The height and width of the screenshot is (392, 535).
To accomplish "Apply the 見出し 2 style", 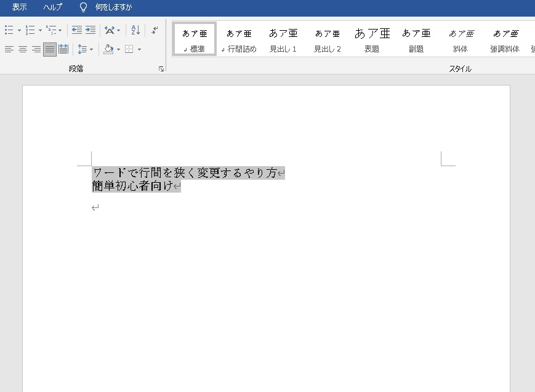I will coord(328,39).
